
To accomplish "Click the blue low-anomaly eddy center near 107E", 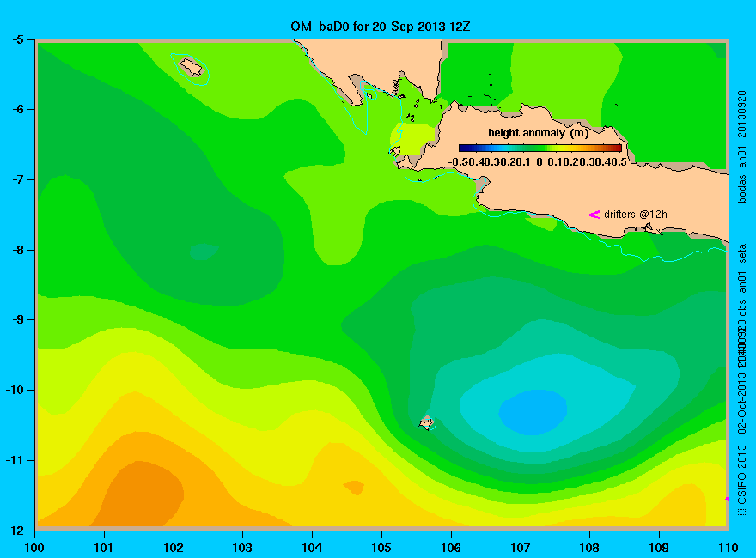I will coord(533,412).
